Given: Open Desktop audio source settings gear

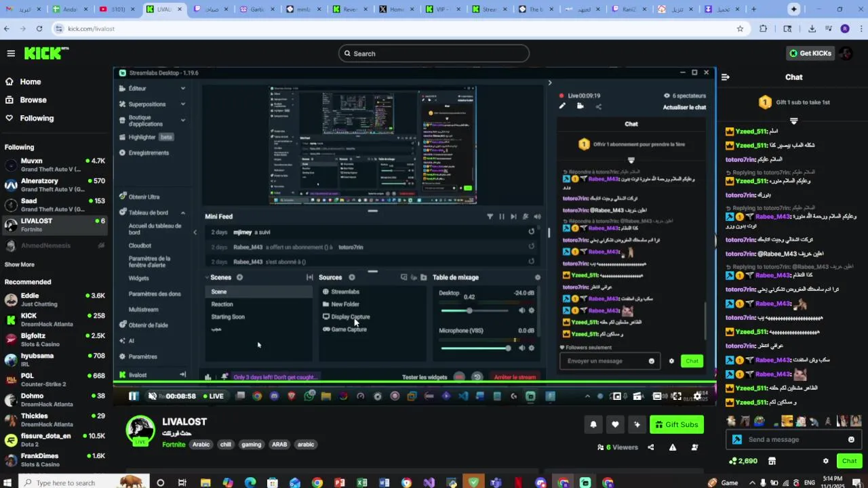Looking at the screenshot, I should (x=531, y=310).
